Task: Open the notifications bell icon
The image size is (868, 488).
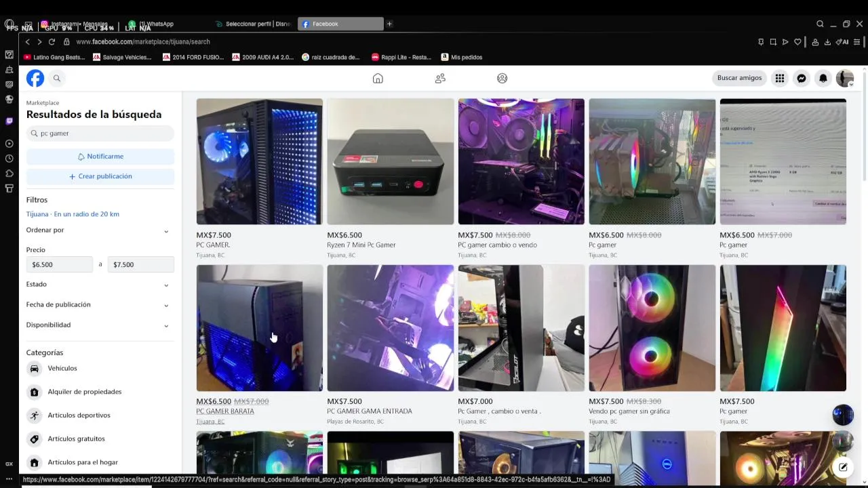Action: 823,78
